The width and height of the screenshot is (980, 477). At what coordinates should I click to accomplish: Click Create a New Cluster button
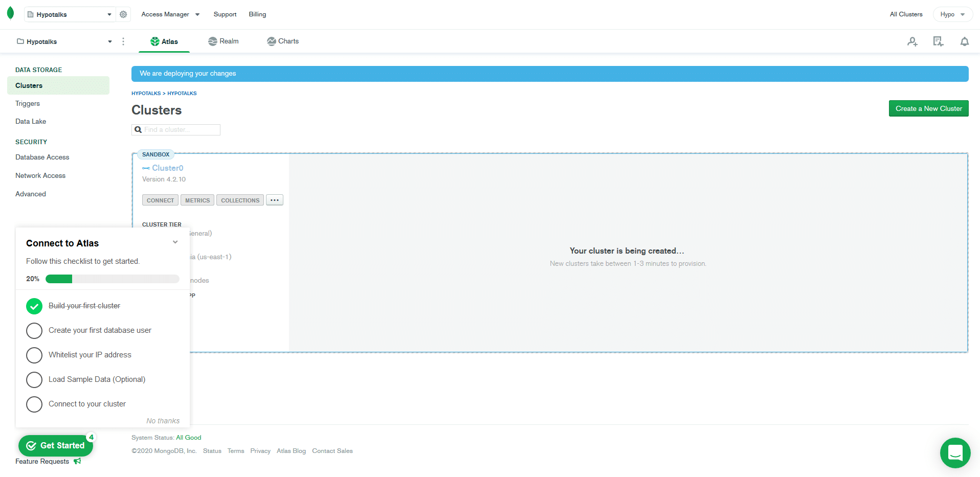(x=928, y=108)
